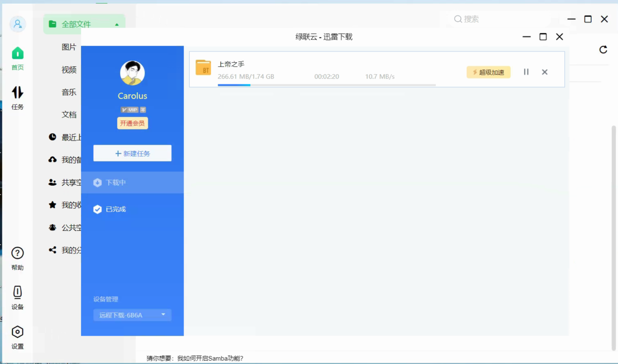Screen dimensions: 618x364
Task: Click the download progress bar
Action: point(326,85)
